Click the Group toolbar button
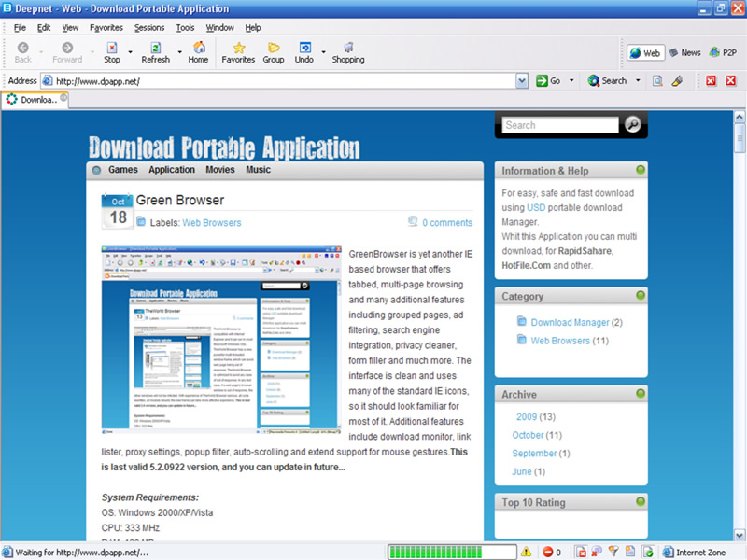Screen dimensions: 747x560 (274, 53)
